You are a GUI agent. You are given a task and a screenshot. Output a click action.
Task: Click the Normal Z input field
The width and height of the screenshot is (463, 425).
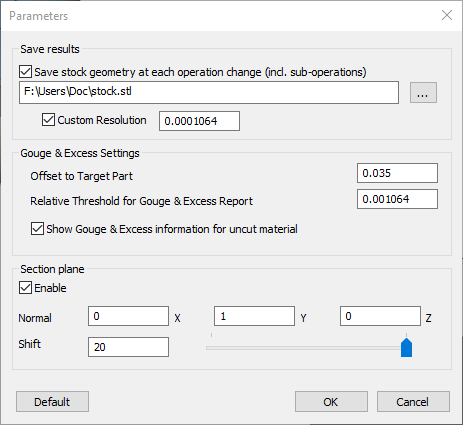[380, 316]
